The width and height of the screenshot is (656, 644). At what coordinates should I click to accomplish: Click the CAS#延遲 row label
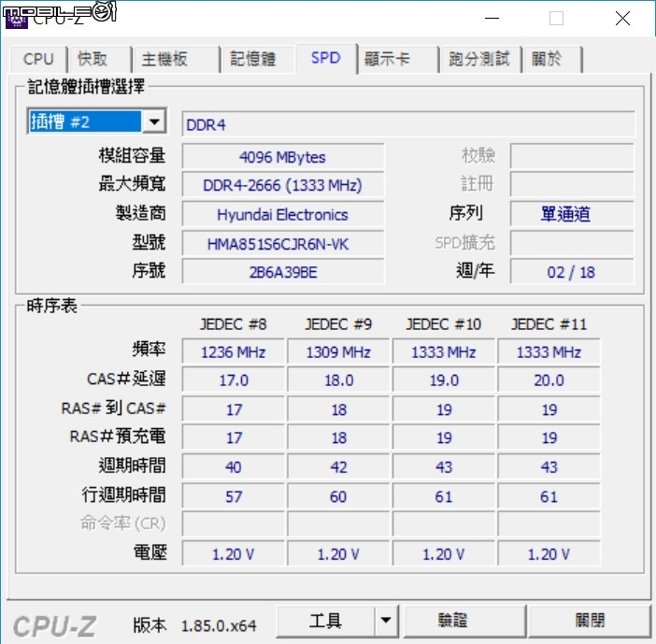click(x=126, y=379)
